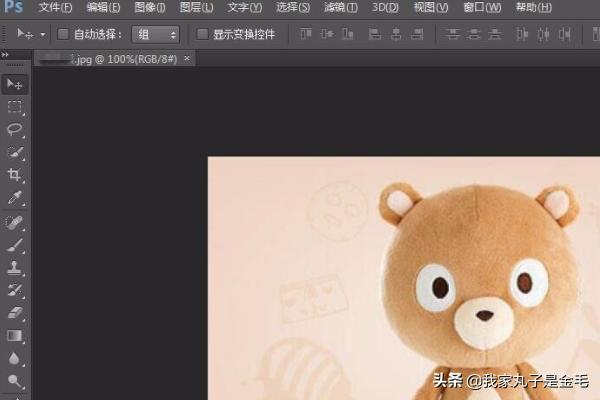This screenshot has height=400, width=600.
Task: Distribute left edges in options bar
Action: tap(522, 34)
